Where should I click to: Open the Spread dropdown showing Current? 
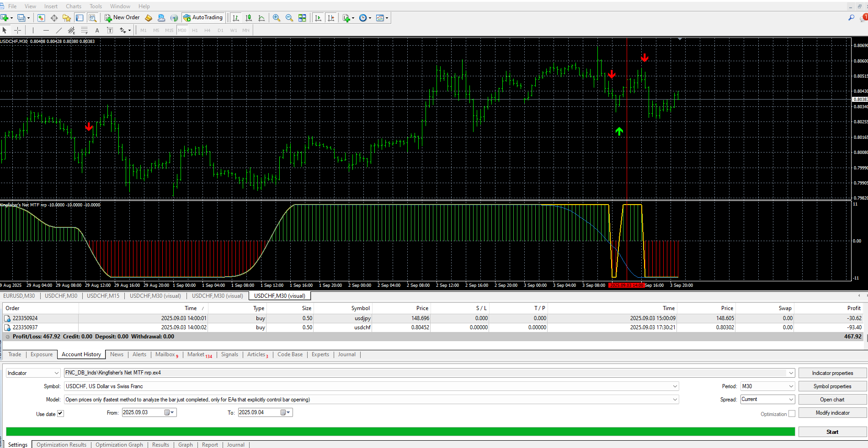pyautogui.click(x=767, y=400)
